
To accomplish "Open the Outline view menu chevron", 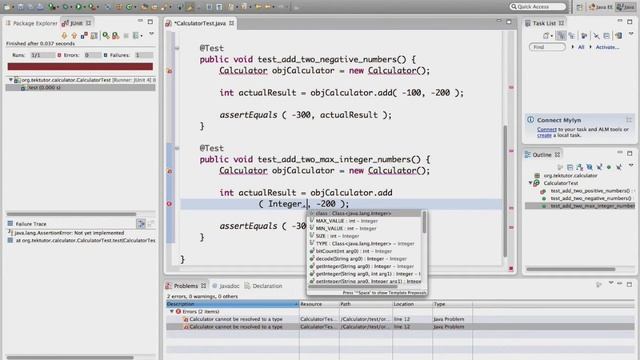I will point(631,165).
